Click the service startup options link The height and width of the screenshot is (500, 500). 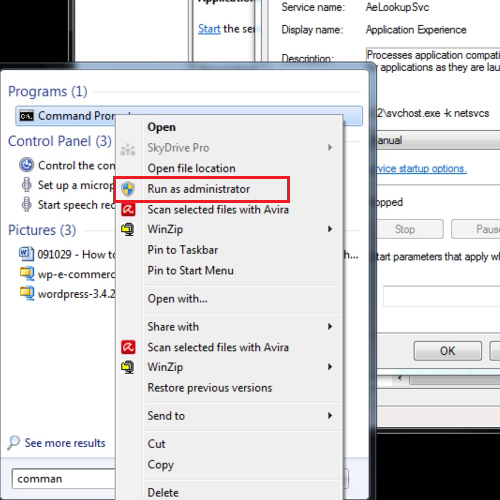pyautogui.click(x=422, y=169)
